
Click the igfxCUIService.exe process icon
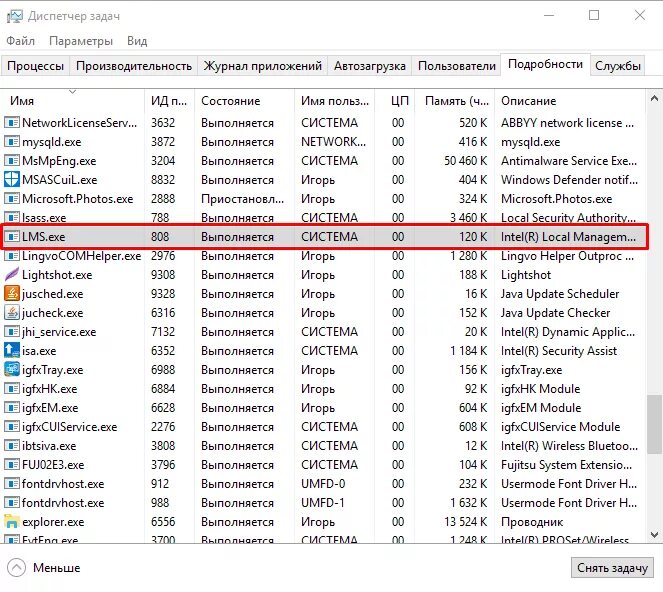coord(11,427)
